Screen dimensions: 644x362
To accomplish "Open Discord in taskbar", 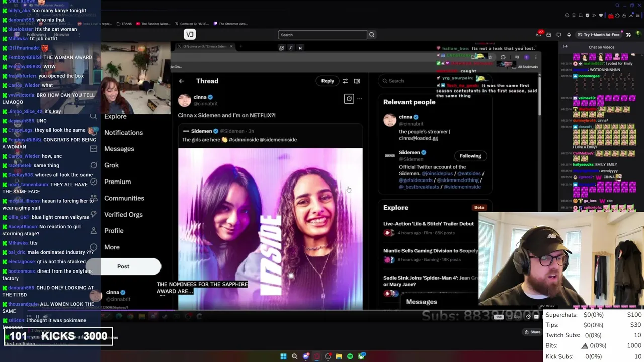I will click(x=306, y=356).
